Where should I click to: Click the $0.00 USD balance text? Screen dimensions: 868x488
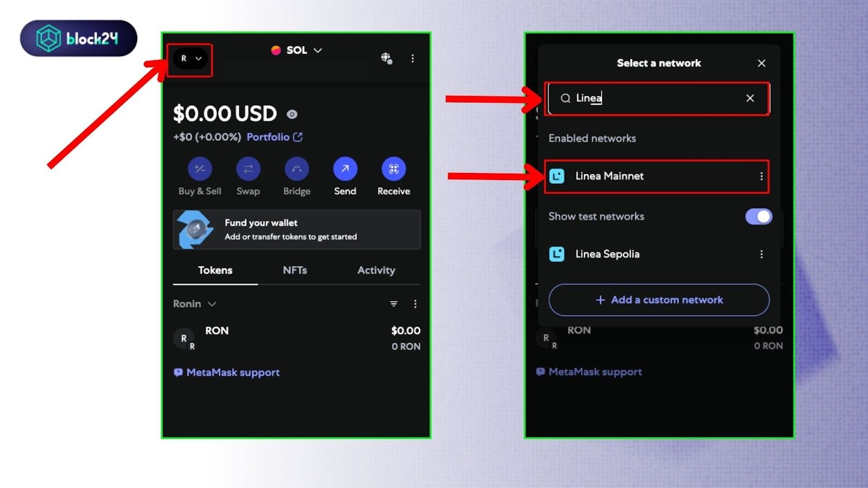coord(225,114)
